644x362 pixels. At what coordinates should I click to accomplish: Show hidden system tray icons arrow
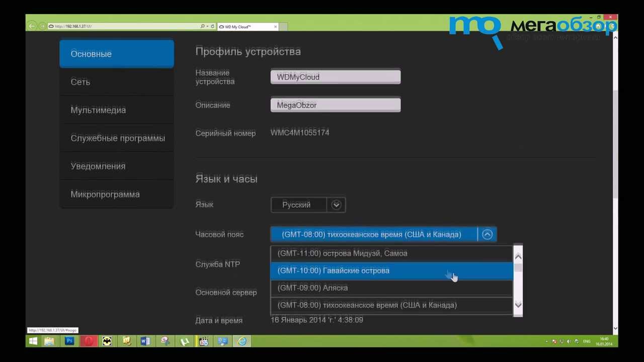pos(547,341)
